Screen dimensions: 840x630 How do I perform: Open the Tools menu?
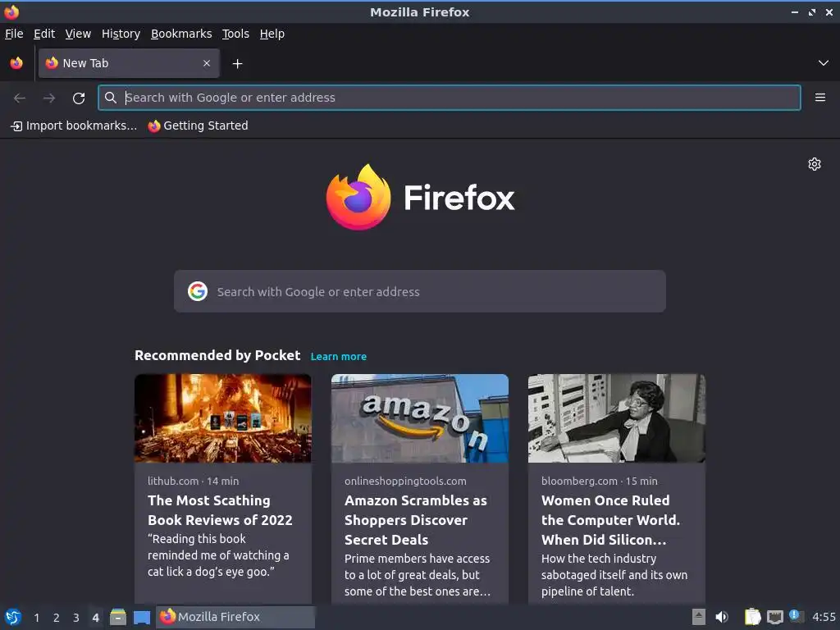[235, 34]
